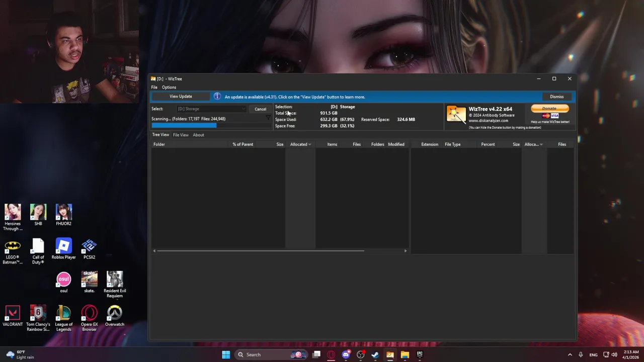The height and width of the screenshot is (362, 644).
Task: Select the Roblox Player desktop icon
Action: [x=63, y=249]
